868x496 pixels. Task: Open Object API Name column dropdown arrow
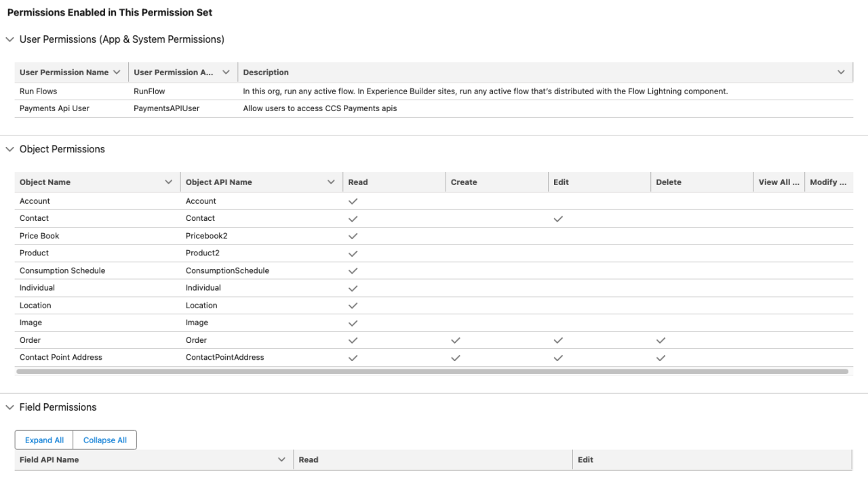click(x=331, y=182)
